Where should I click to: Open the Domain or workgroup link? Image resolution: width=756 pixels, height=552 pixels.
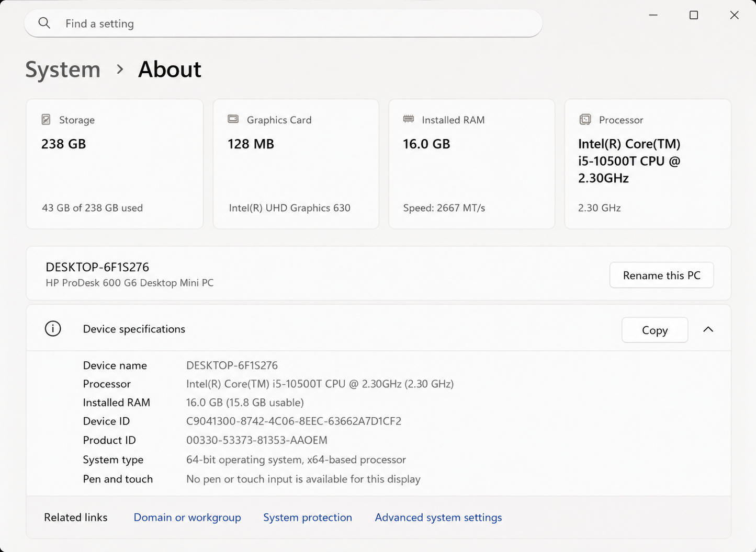[x=187, y=517]
